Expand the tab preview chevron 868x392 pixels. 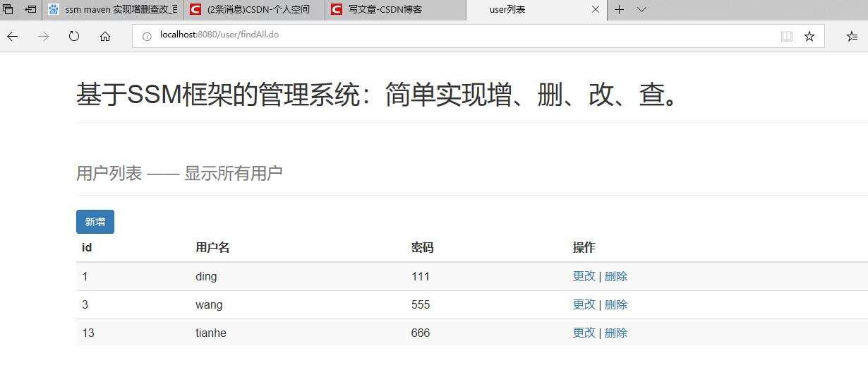(x=641, y=10)
